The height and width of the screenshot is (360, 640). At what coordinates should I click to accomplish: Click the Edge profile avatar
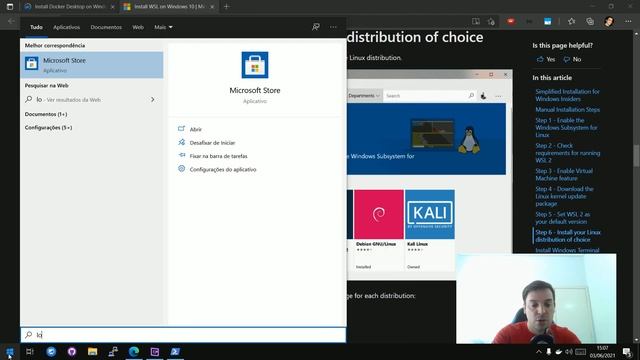tap(609, 21)
